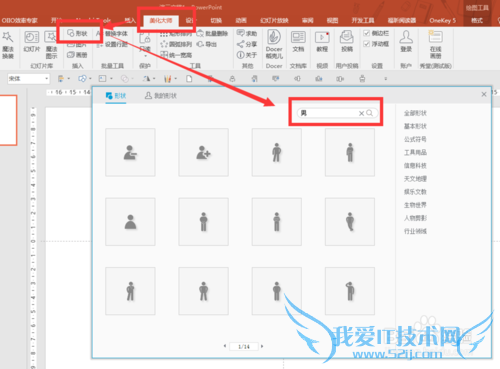Insert a 画册 album from the ribbon
Viewport: 500px width, 369px height.
click(x=77, y=55)
